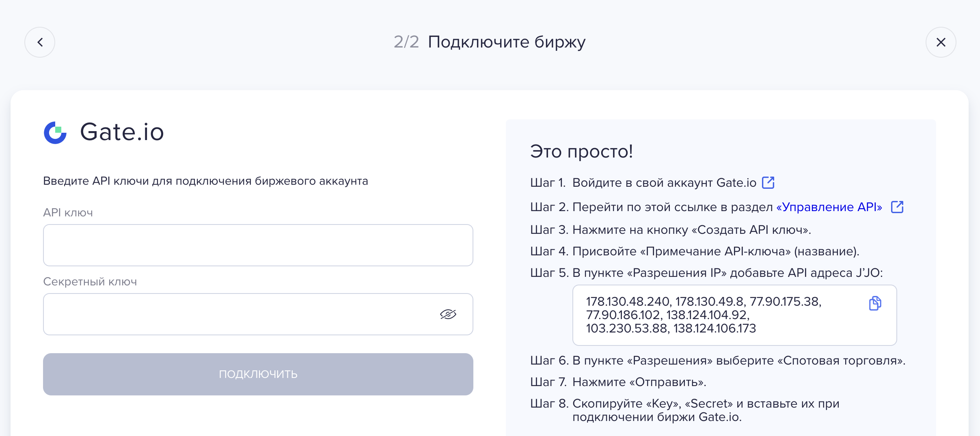Click step 4 "Примечание API-ключа" text

pyautogui.click(x=715, y=251)
